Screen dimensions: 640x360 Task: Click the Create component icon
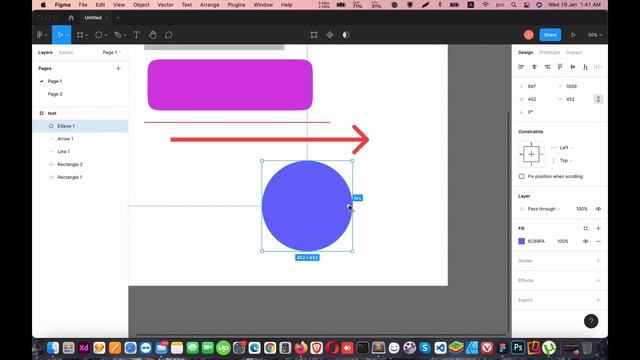point(330,35)
